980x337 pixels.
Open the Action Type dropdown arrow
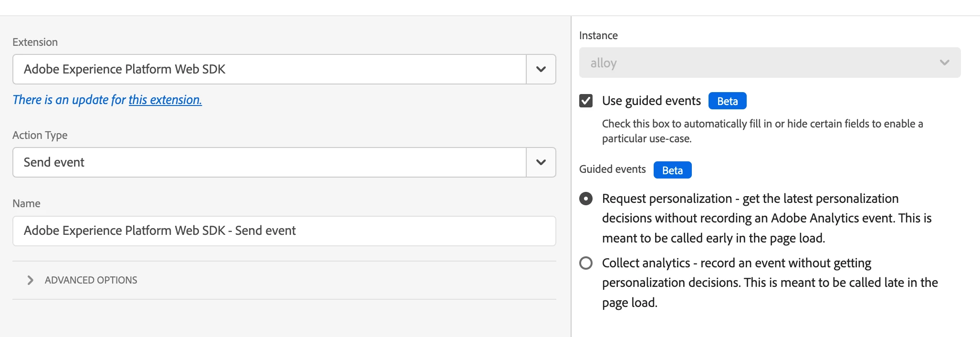click(541, 162)
